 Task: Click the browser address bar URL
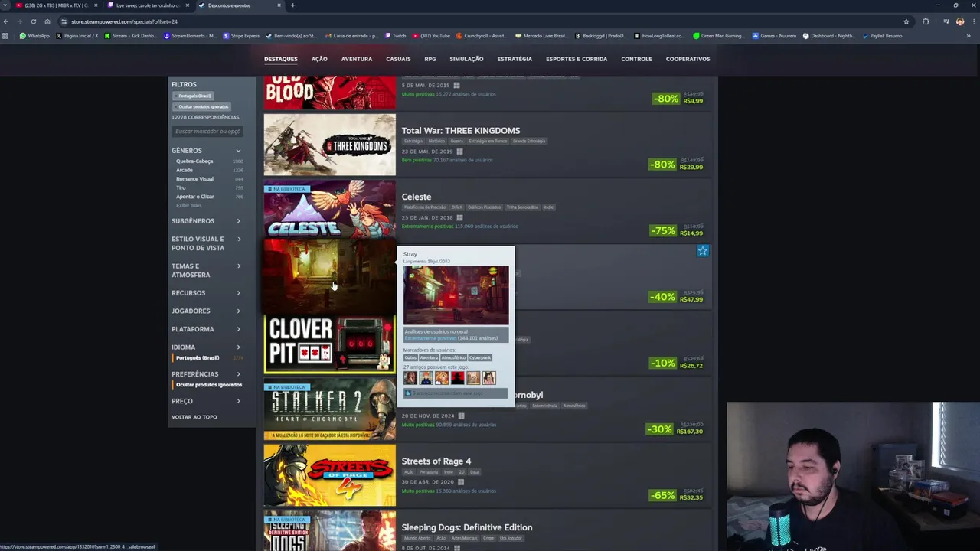pos(124,21)
